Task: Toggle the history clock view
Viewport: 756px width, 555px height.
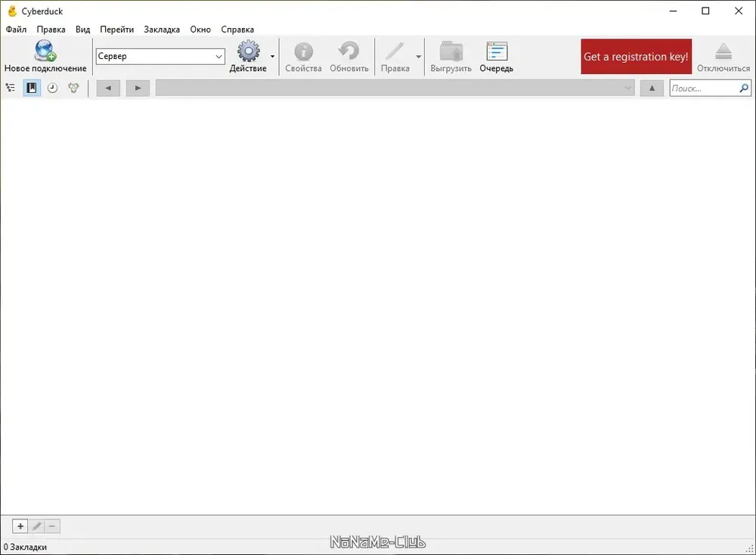Action: [53, 88]
